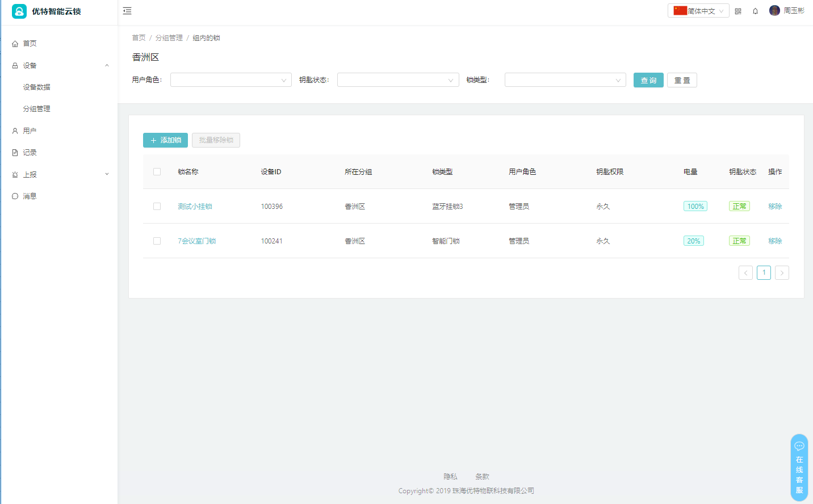Viewport: 813px width, 504px height.
Task: Click the 添加锁 button
Action: pos(165,140)
